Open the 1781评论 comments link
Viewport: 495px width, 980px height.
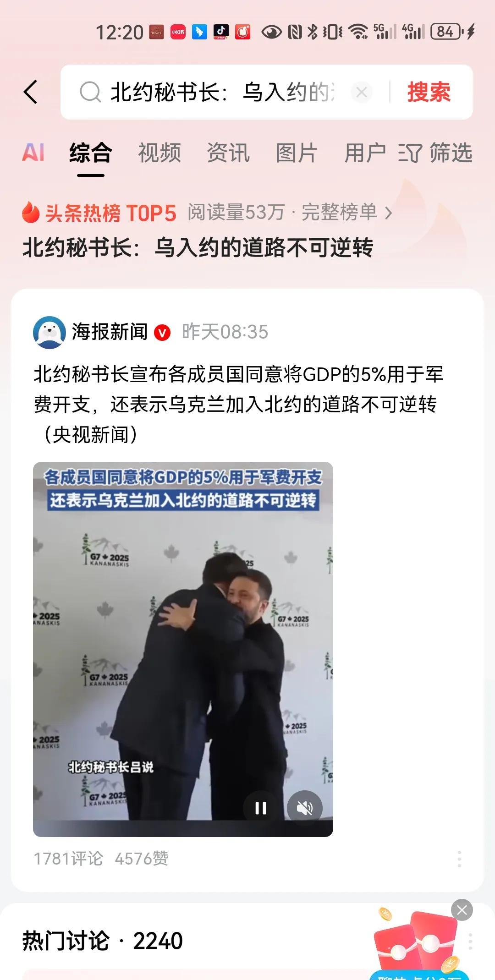[68, 859]
